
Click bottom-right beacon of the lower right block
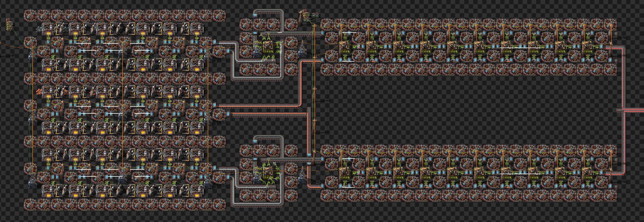pos(610,196)
